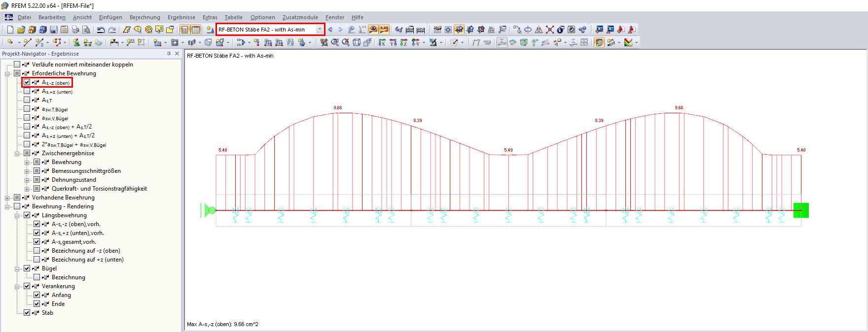Click the 9.66 peak value label on left
Screen dimensions: 868x332
pyautogui.click(x=338, y=107)
